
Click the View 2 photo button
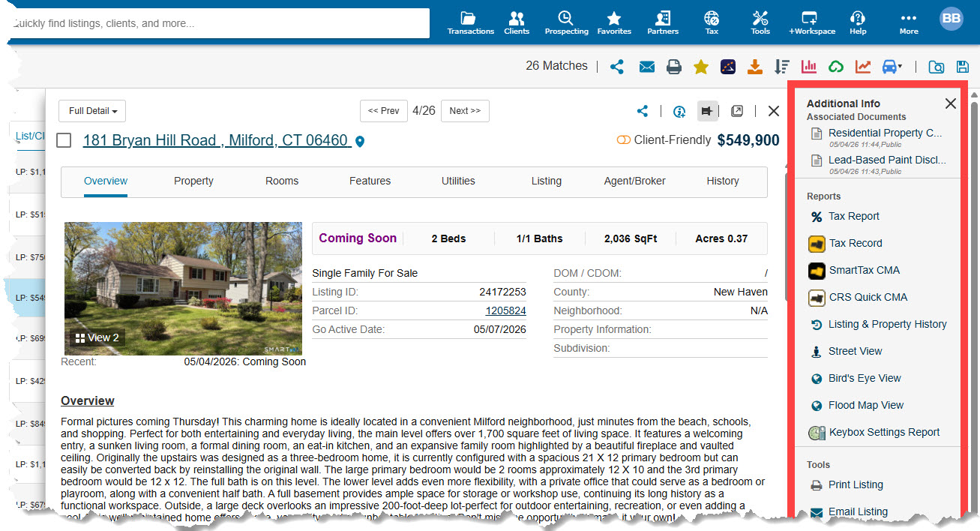pyautogui.click(x=96, y=337)
